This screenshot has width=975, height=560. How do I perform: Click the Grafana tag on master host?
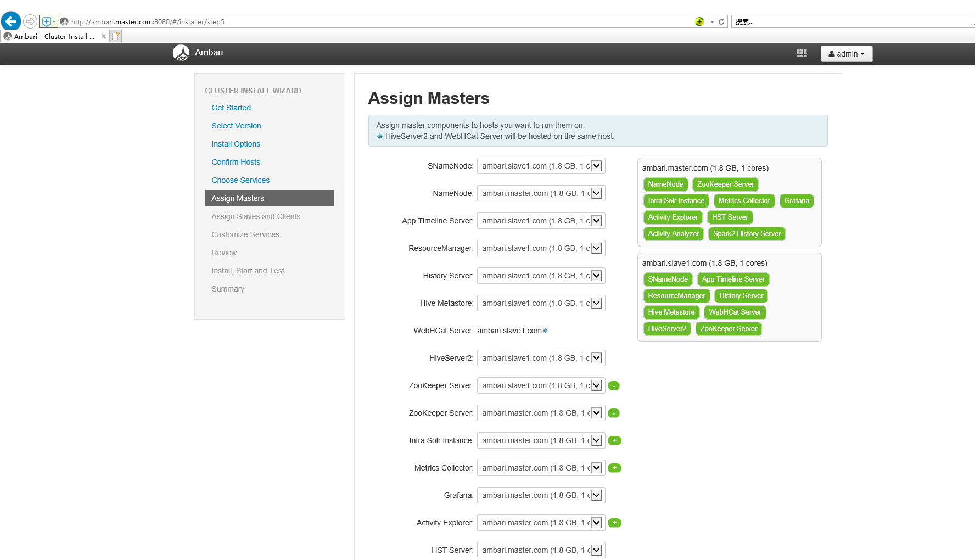(797, 201)
